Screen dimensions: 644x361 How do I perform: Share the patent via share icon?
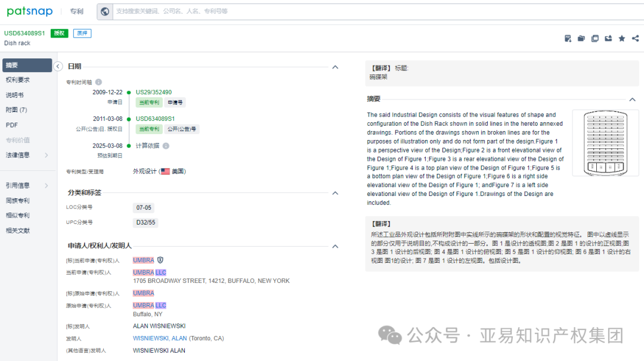(x=636, y=39)
